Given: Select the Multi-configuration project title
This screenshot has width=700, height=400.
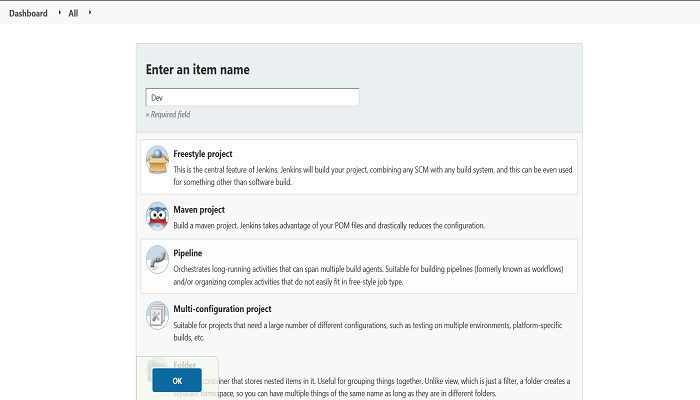Looking at the screenshot, I should pyautogui.click(x=222, y=309).
